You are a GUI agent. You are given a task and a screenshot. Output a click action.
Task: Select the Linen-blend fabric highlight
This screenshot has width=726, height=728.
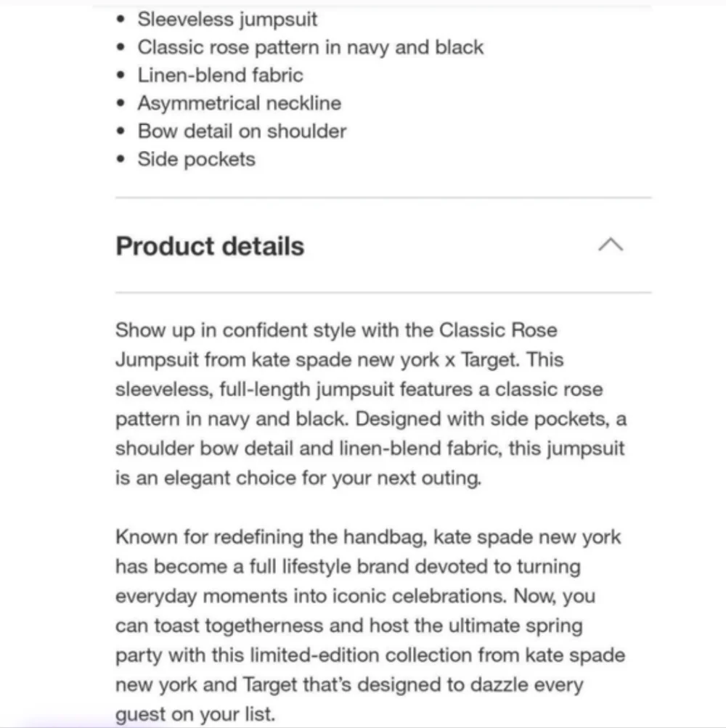220,75
